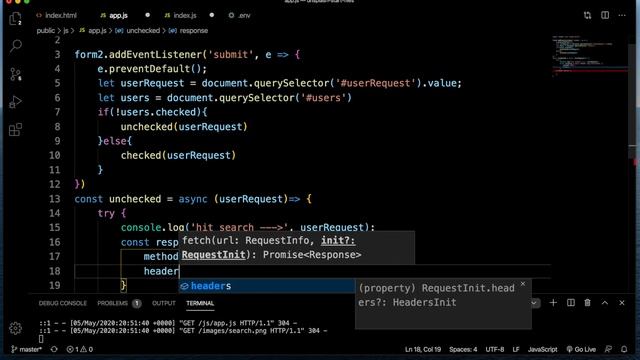Close unsaved index.js tab via dot indicator
This screenshot has height=360, width=640.
point(211,15)
